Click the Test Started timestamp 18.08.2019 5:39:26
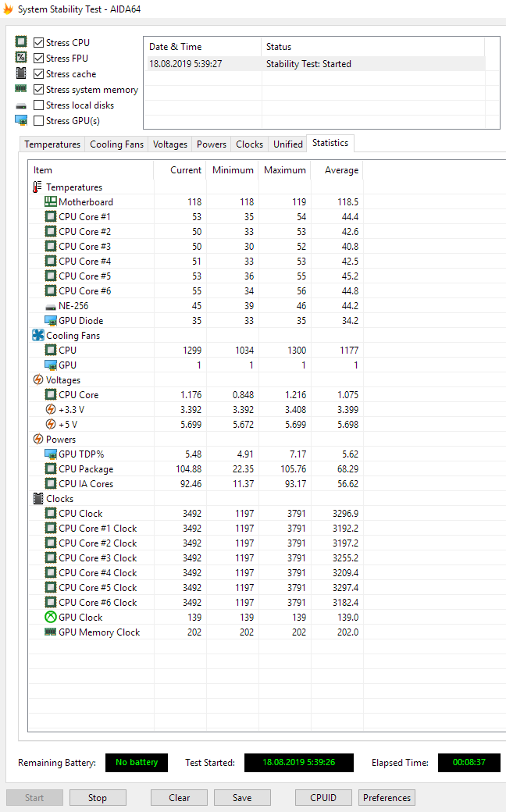Image resolution: width=506 pixels, height=812 pixels. point(299,762)
